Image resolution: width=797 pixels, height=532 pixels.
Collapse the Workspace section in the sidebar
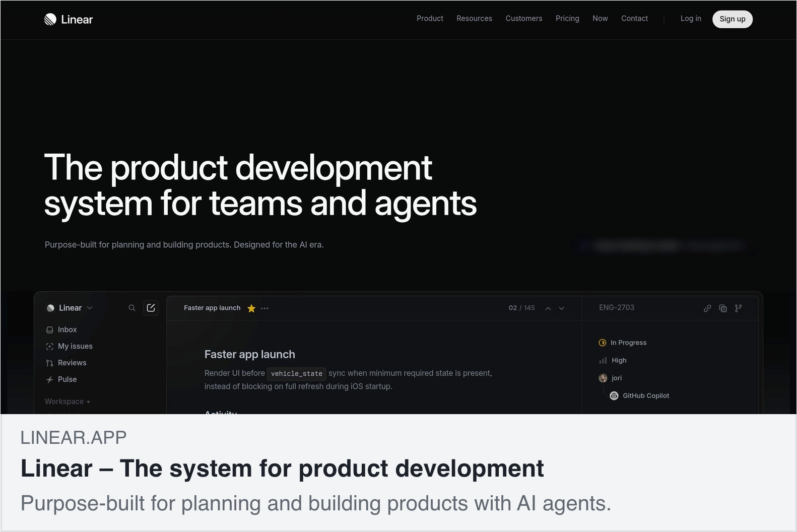(68, 402)
